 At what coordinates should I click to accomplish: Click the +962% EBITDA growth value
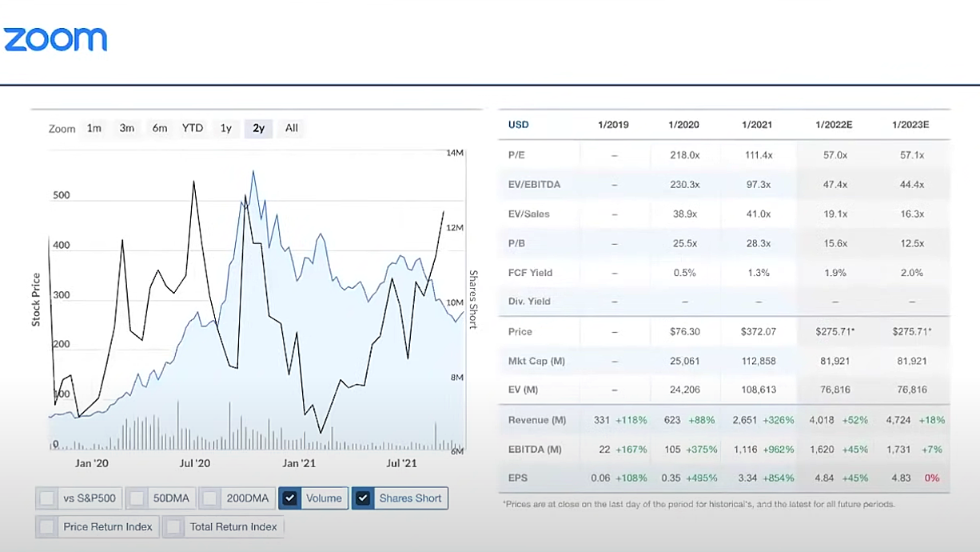779,450
